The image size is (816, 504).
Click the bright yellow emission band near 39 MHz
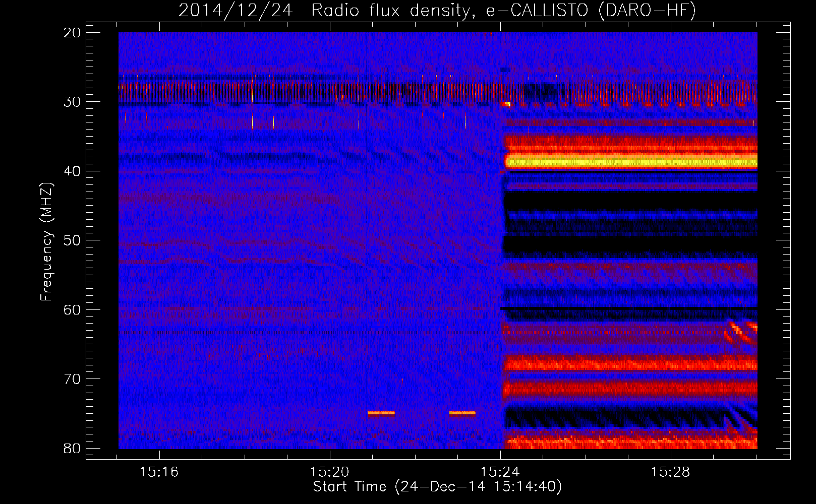coord(631,162)
